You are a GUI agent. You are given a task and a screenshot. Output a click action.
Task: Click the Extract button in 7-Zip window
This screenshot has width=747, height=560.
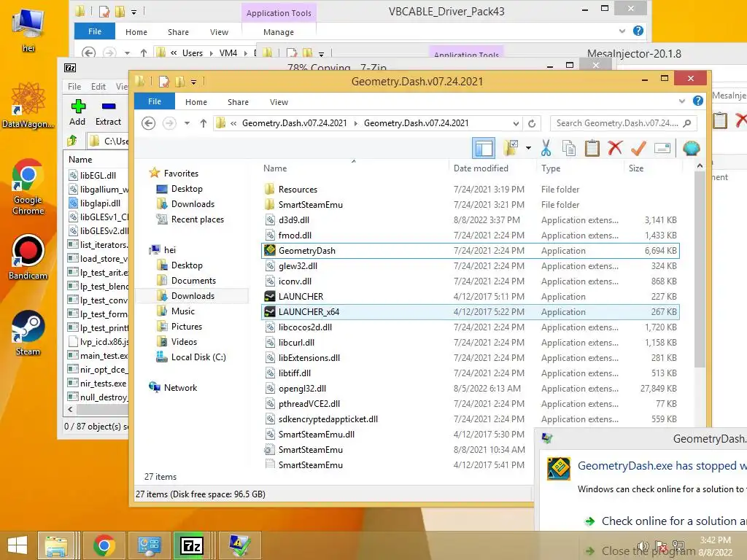(108, 113)
